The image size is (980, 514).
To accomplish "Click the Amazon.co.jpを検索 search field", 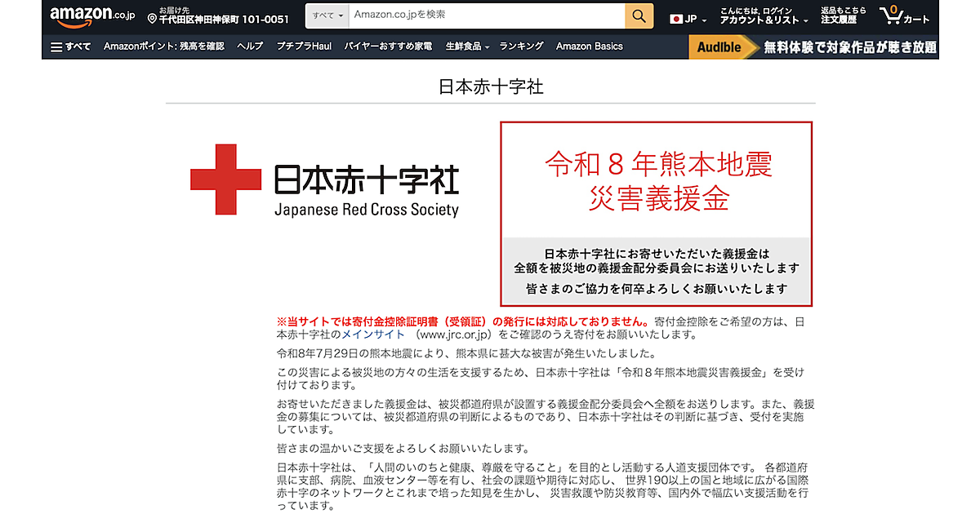I will [487, 16].
